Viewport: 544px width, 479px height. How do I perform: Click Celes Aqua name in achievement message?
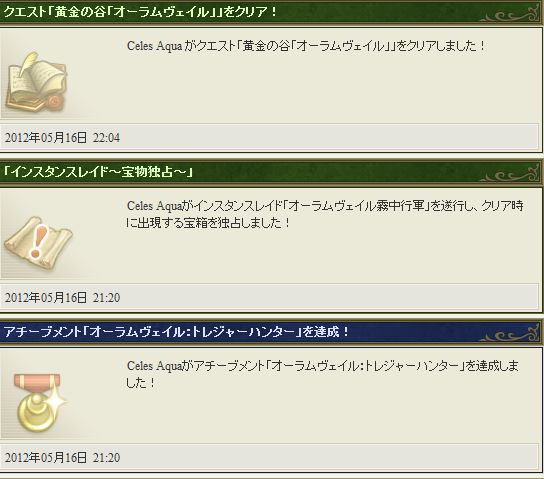(154, 366)
